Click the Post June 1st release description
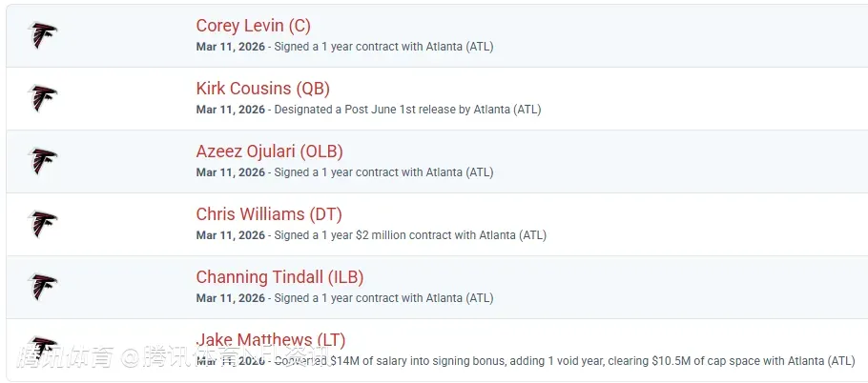Image resolution: width=868 pixels, height=383 pixels. (407, 110)
